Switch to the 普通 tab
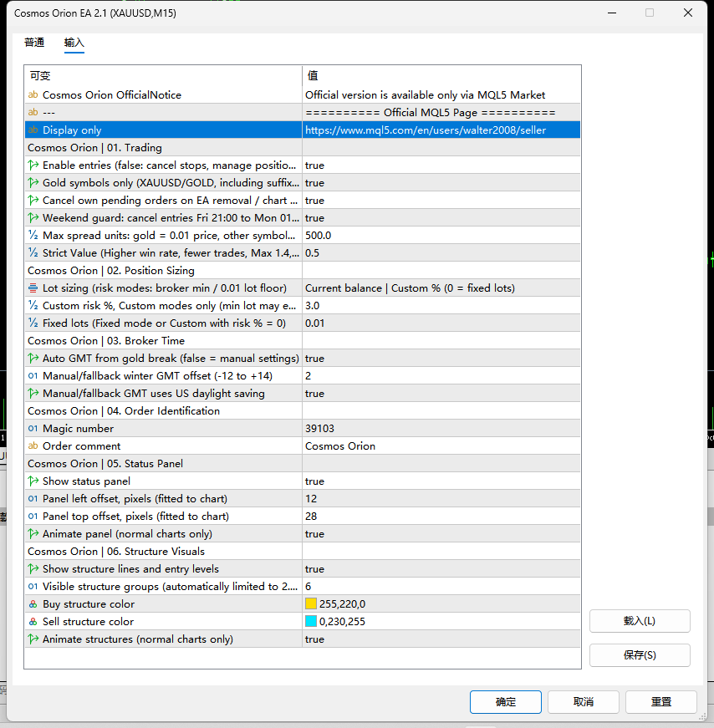 click(x=34, y=43)
